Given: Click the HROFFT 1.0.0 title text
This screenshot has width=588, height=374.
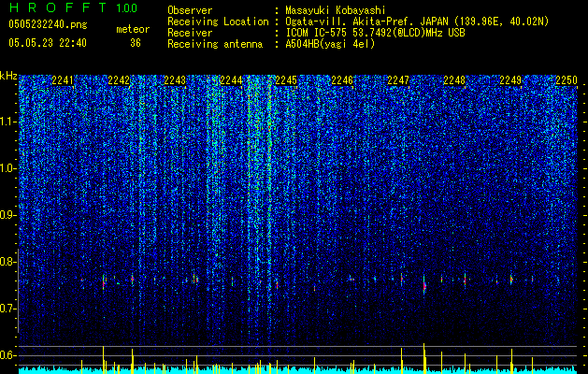Looking at the screenshot, I should (x=74, y=7).
